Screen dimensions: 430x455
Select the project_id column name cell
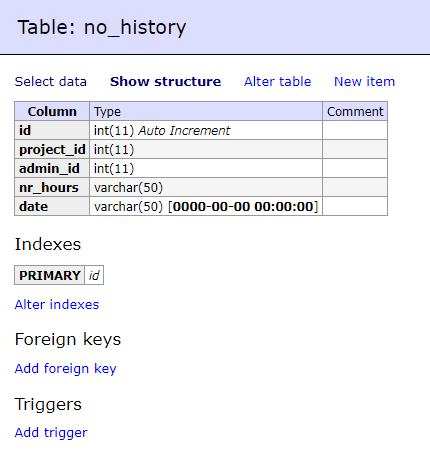(52, 149)
